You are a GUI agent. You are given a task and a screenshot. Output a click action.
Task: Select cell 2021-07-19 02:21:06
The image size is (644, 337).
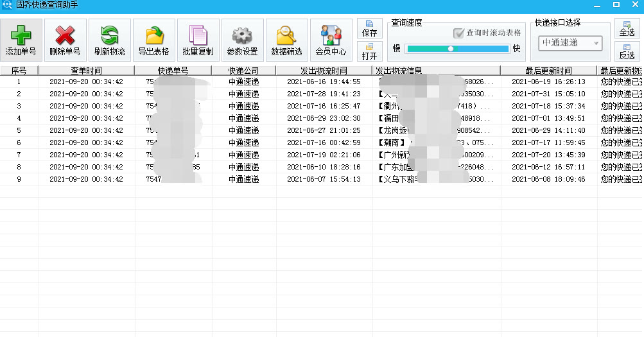[324, 155]
